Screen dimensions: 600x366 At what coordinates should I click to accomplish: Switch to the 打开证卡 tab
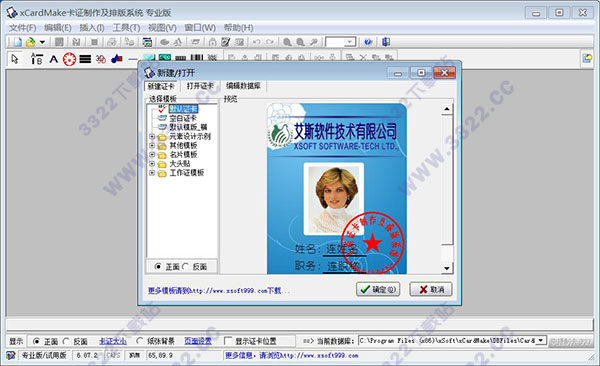pyautogui.click(x=200, y=86)
